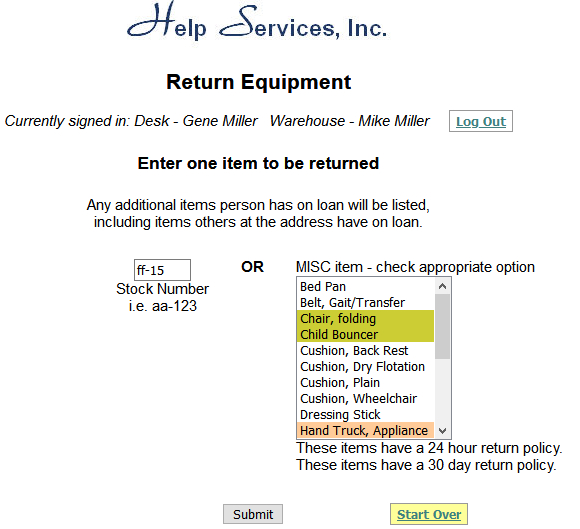The height and width of the screenshot is (529, 580).
Task: Select Bed Pan in MISC list
Action: [x=365, y=286]
